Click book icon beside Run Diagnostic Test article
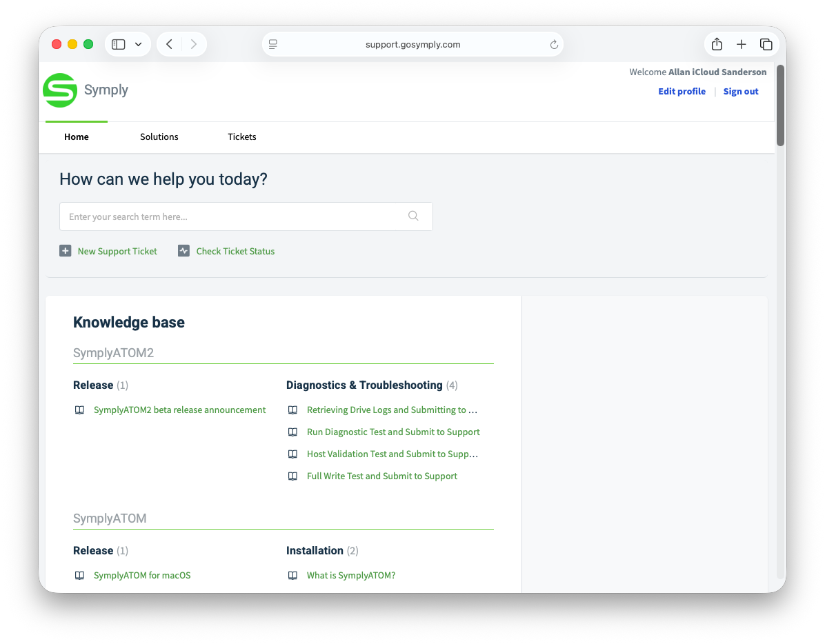Image resolution: width=825 pixels, height=644 pixels. [292, 432]
